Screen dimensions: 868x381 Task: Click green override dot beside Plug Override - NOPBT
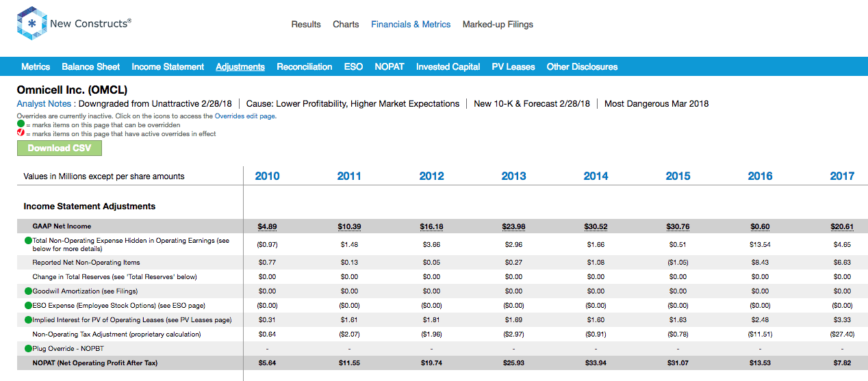click(x=28, y=349)
